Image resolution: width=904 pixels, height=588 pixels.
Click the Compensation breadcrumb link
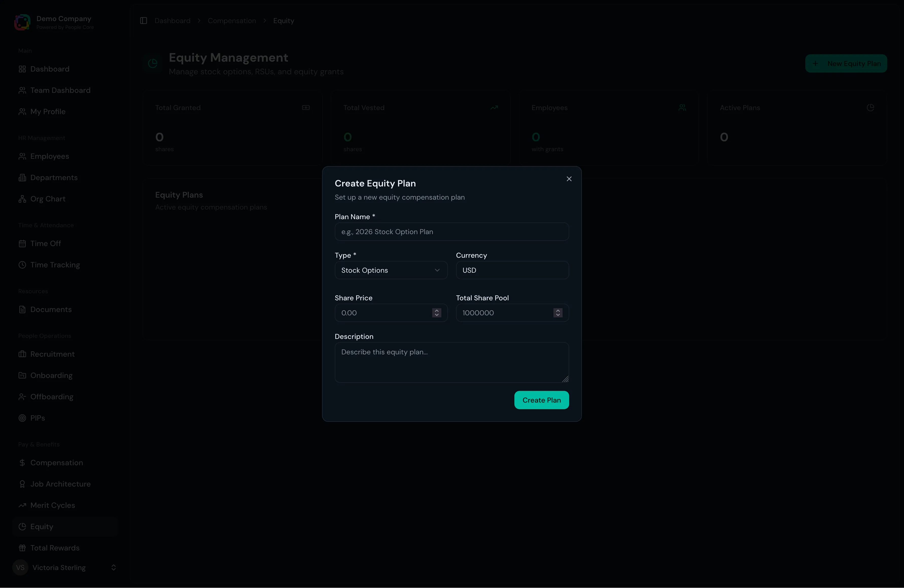[232, 21]
